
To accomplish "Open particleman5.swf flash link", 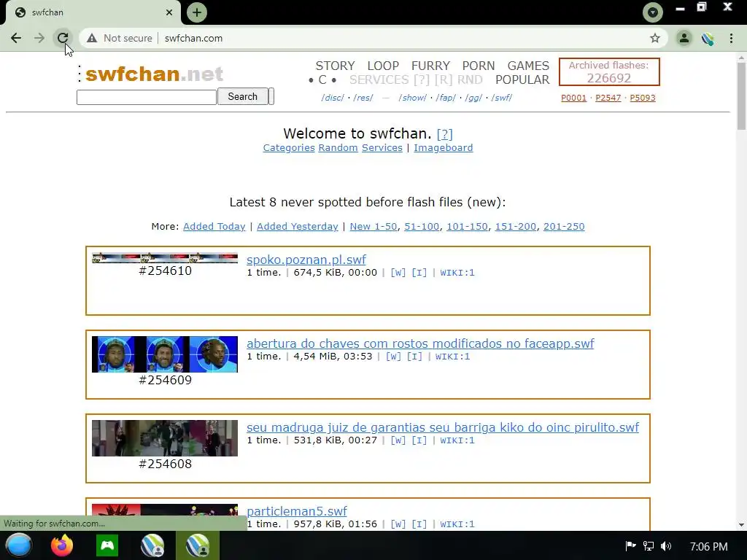I will click(x=297, y=511).
